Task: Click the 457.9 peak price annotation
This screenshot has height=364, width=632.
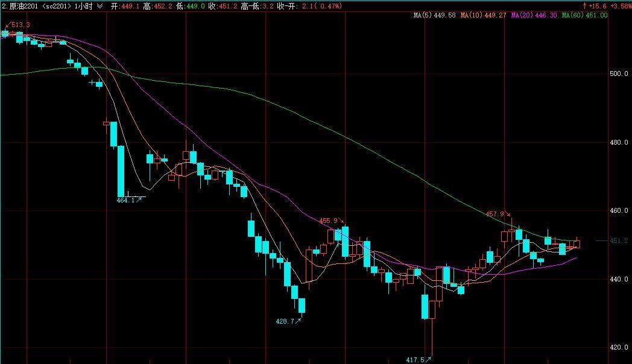Action: tap(495, 214)
